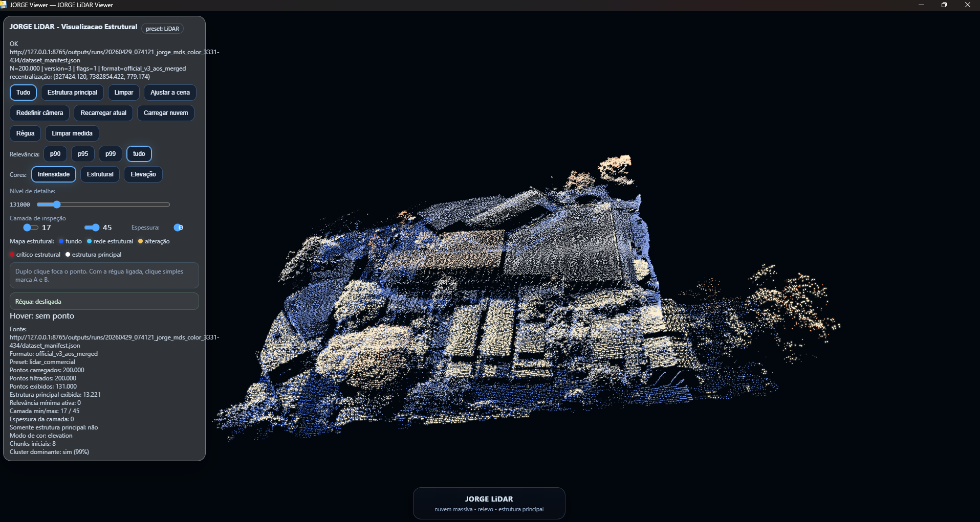Click the blue fundo legend dot
Image resolution: width=980 pixels, height=522 pixels.
[x=61, y=241]
